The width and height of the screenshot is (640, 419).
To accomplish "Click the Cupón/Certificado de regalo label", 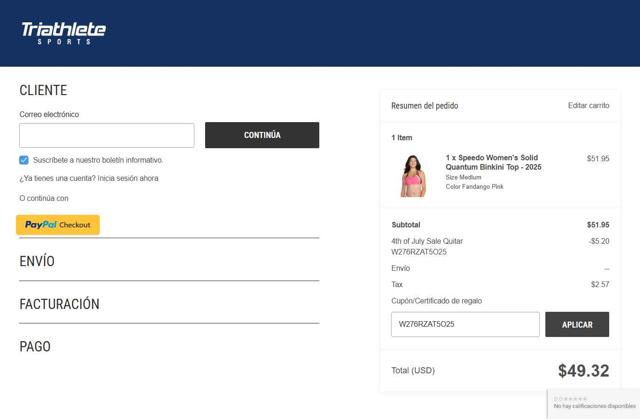I will (436, 301).
